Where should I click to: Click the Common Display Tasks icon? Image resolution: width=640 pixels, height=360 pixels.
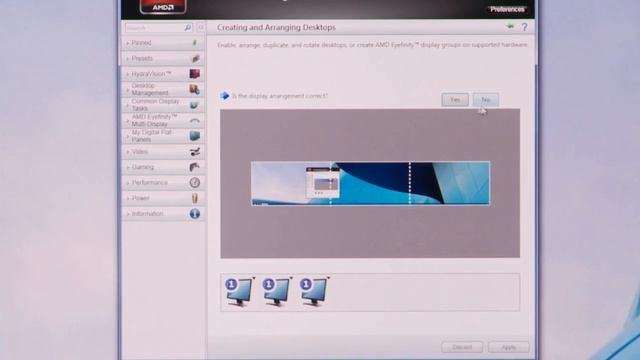194,105
